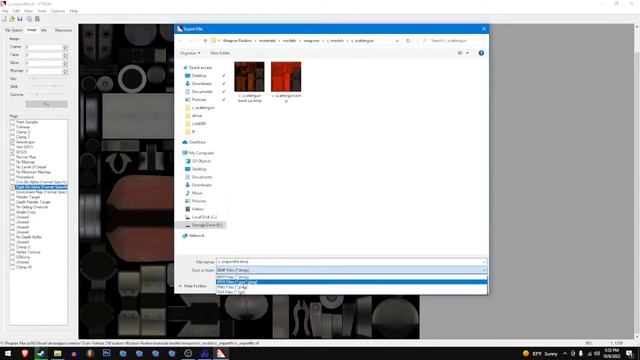Click the Copy icon in VTFEdit toolbar
640x360 pixels.
tap(29, 19)
